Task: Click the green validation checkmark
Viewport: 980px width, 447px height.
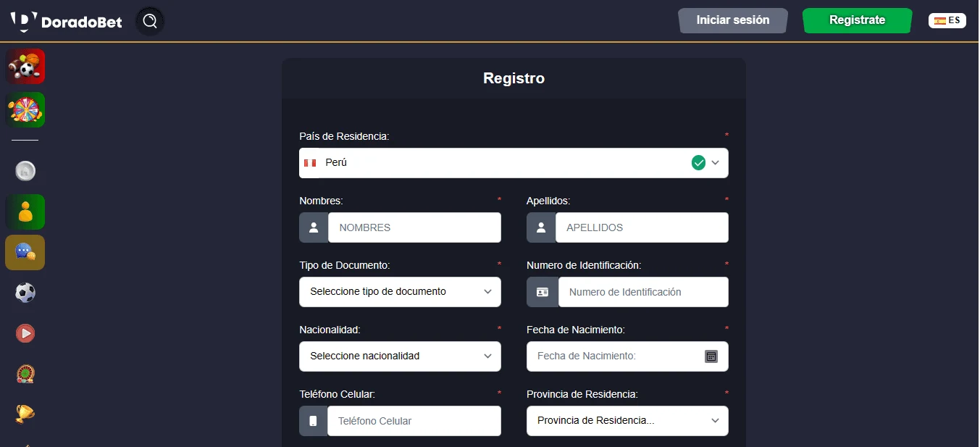Action: (x=698, y=163)
